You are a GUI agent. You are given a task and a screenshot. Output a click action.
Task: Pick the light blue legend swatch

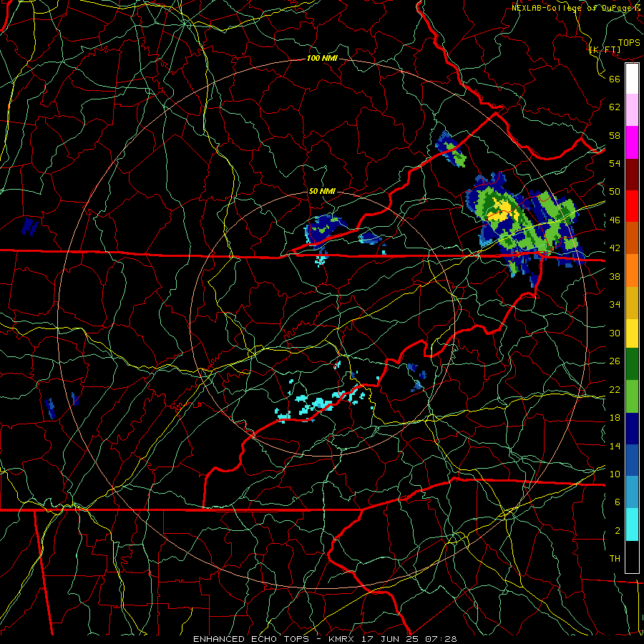point(632,492)
